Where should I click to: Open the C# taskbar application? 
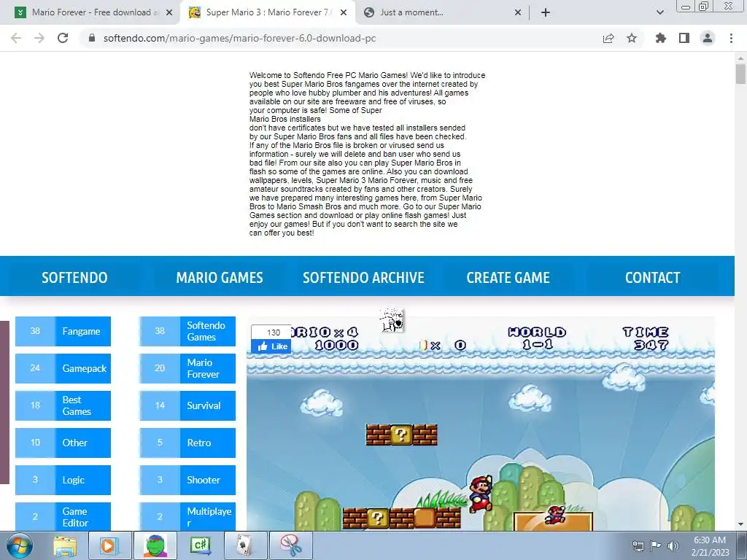200,545
